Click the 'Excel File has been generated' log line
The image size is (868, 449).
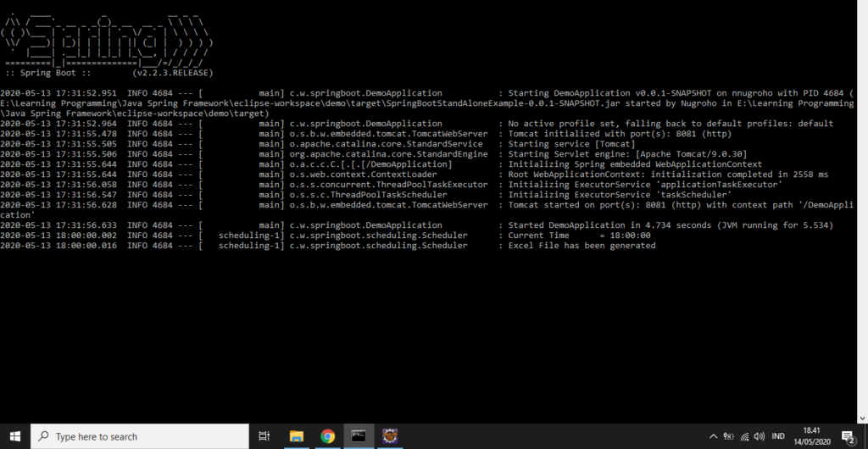pyautogui.click(x=581, y=246)
